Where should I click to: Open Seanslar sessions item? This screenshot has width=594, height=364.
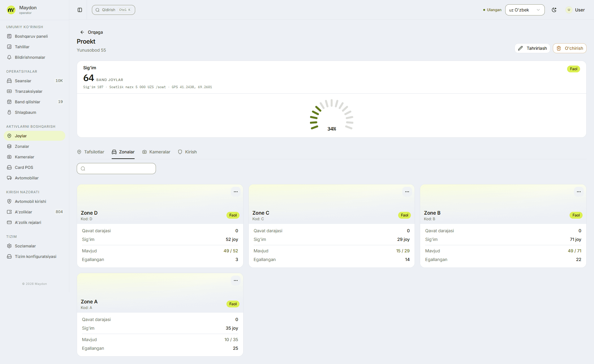coord(34,81)
